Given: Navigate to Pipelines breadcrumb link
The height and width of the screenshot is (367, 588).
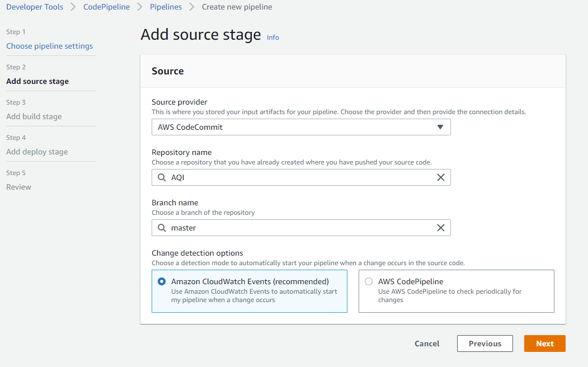Looking at the screenshot, I should point(166,7).
